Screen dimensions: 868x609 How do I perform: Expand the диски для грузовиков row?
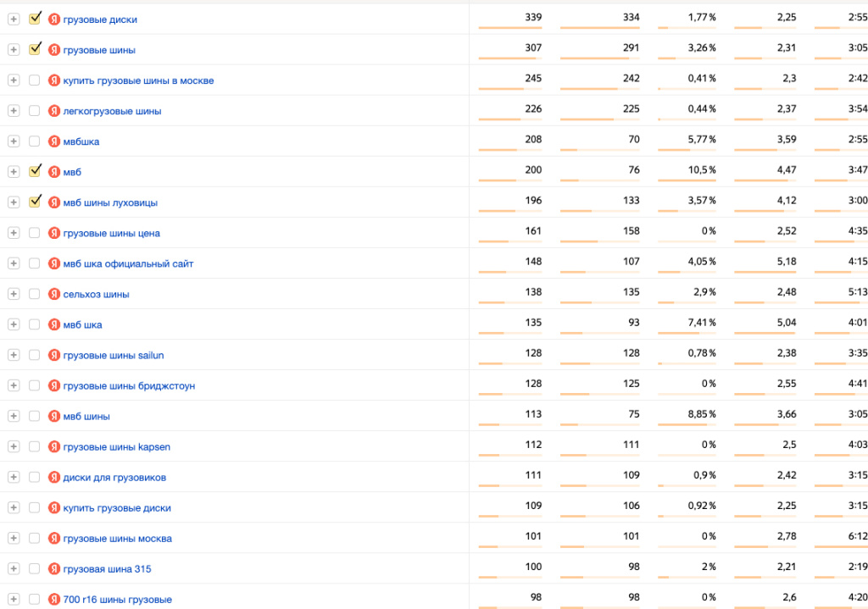pos(14,478)
